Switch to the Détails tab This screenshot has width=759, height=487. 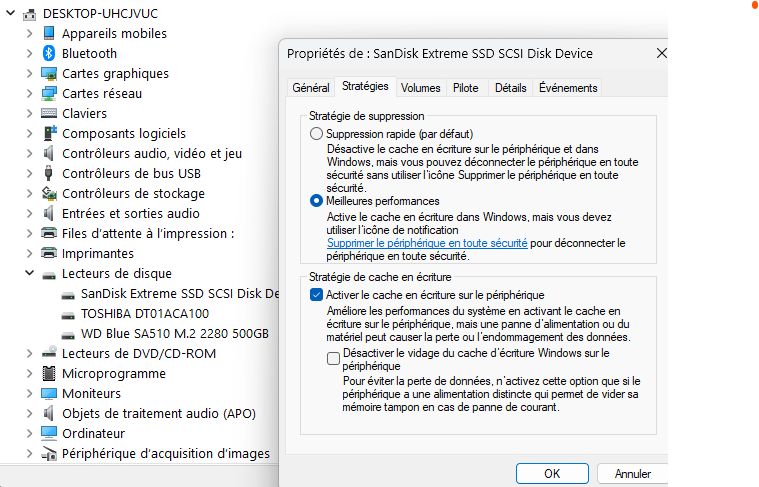tap(510, 88)
